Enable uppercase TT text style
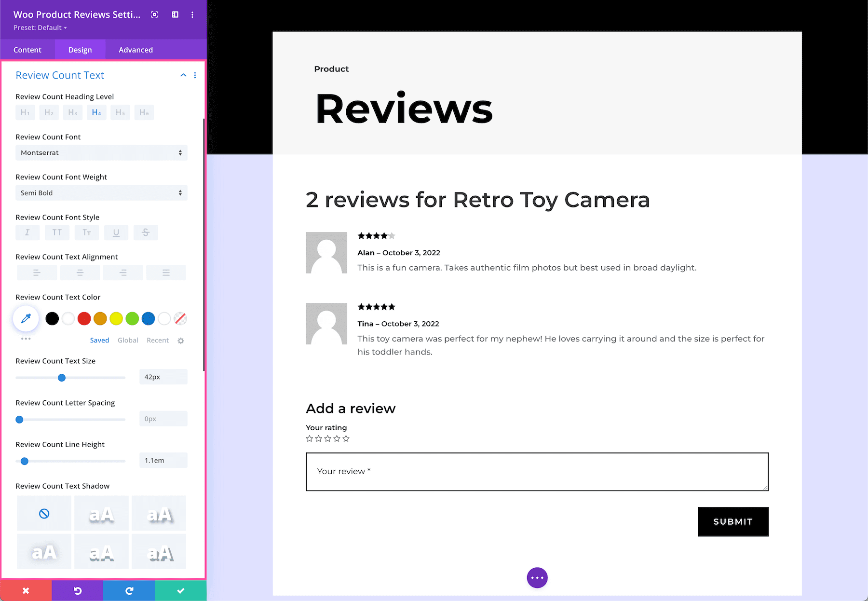Image resolution: width=868 pixels, height=601 pixels. pyautogui.click(x=57, y=232)
